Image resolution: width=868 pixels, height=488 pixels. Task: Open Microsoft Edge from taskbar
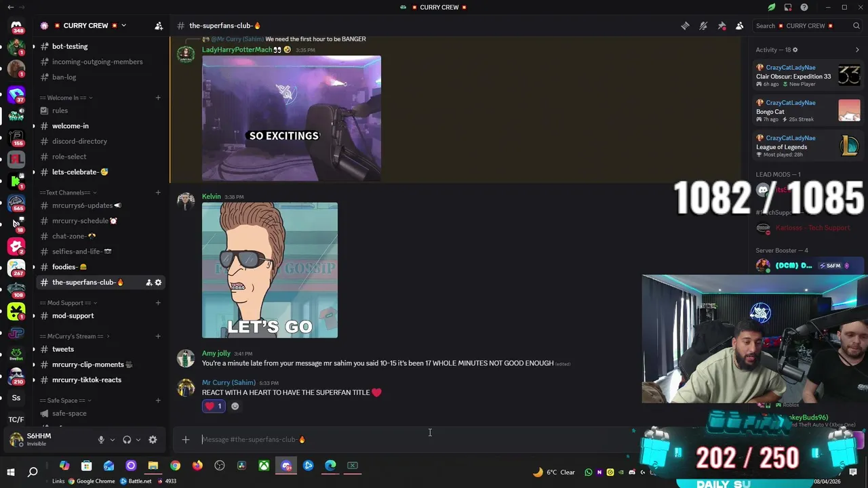pyautogui.click(x=330, y=466)
